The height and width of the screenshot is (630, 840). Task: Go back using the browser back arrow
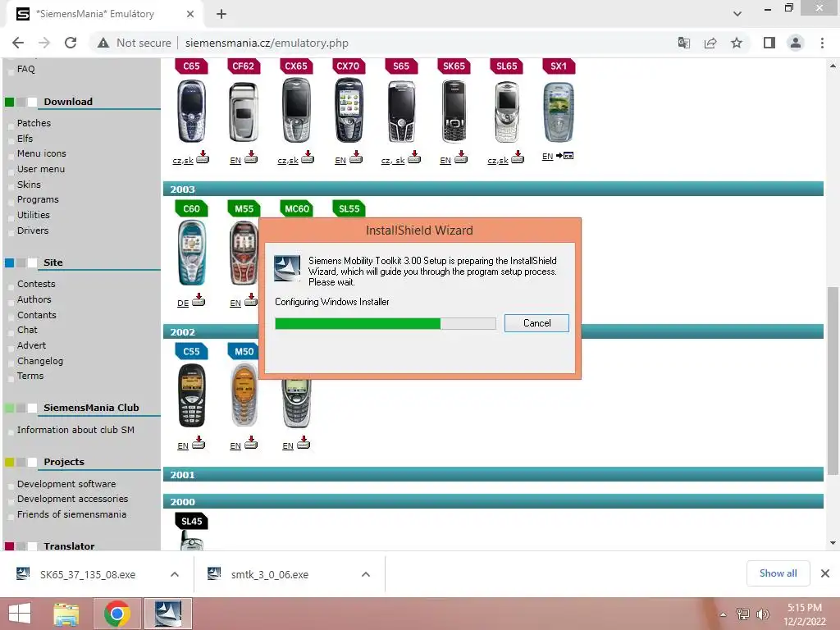click(x=18, y=43)
